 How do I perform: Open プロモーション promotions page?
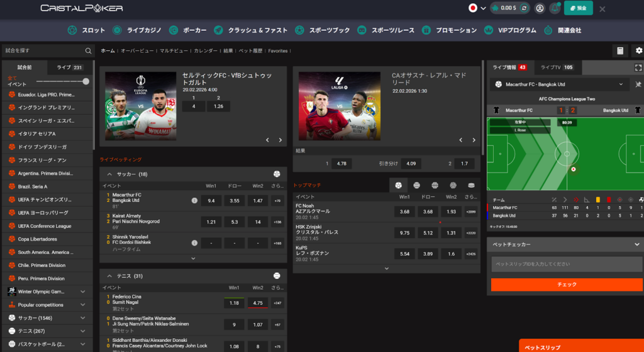(449, 30)
